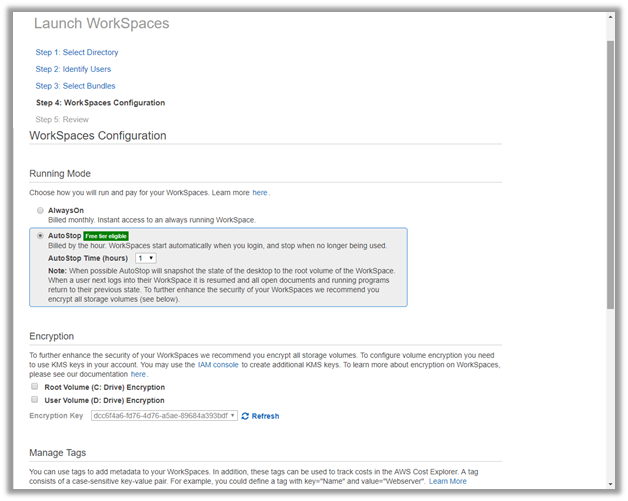The image size is (628, 501).
Task: Open the IAM console link
Action: pyautogui.click(x=219, y=364)
